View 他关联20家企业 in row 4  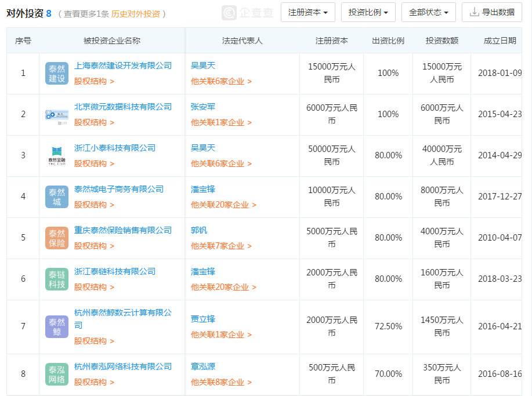click(223, 205)
